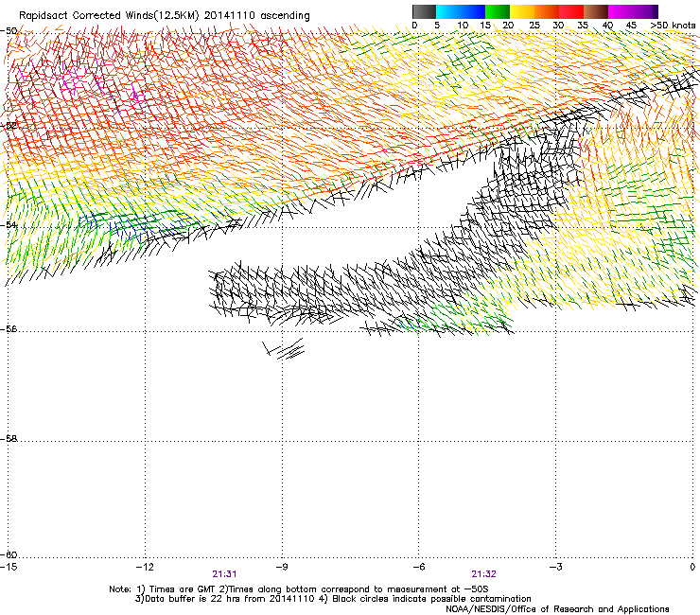Click the '-54' latitude label
The width and height of the screenshot is (700, 615).
pyautogui.click(x=9, y=224)
